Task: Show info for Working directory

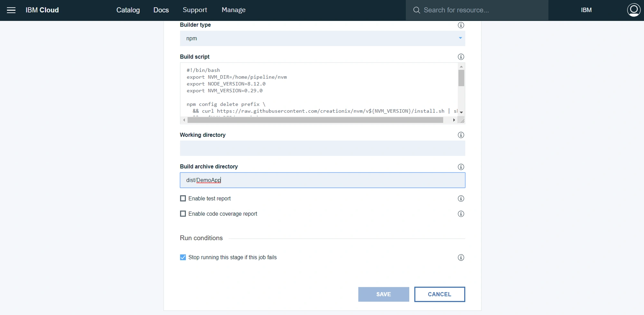Action: tap(461, 135)
